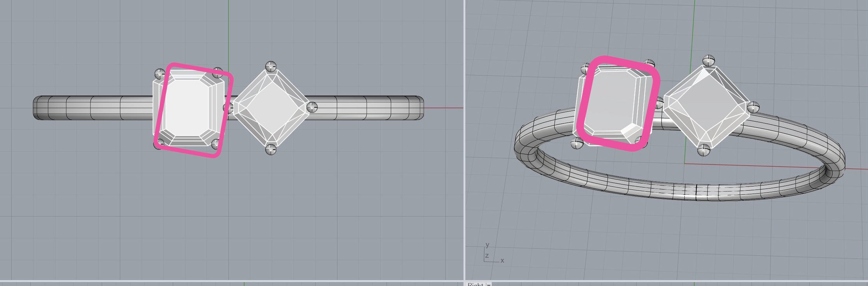868x286 pixels.
Task: Select the emerald-cut stone in the perspective viewport
Action: click(x=614, y=106)
